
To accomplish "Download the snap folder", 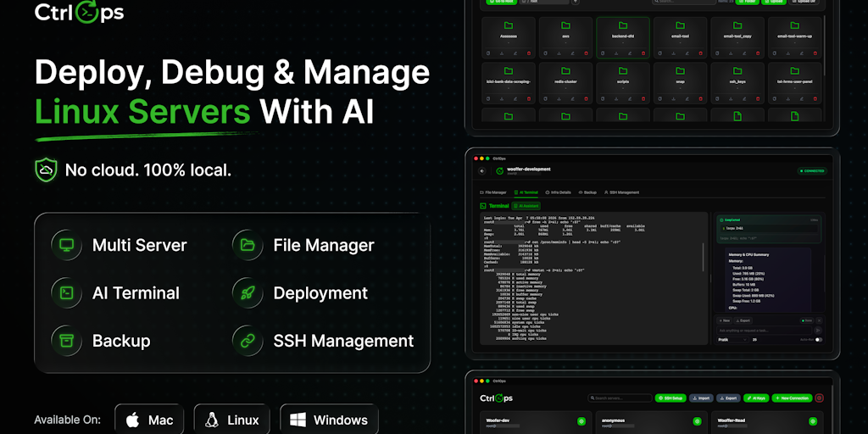I will [673, 98].
